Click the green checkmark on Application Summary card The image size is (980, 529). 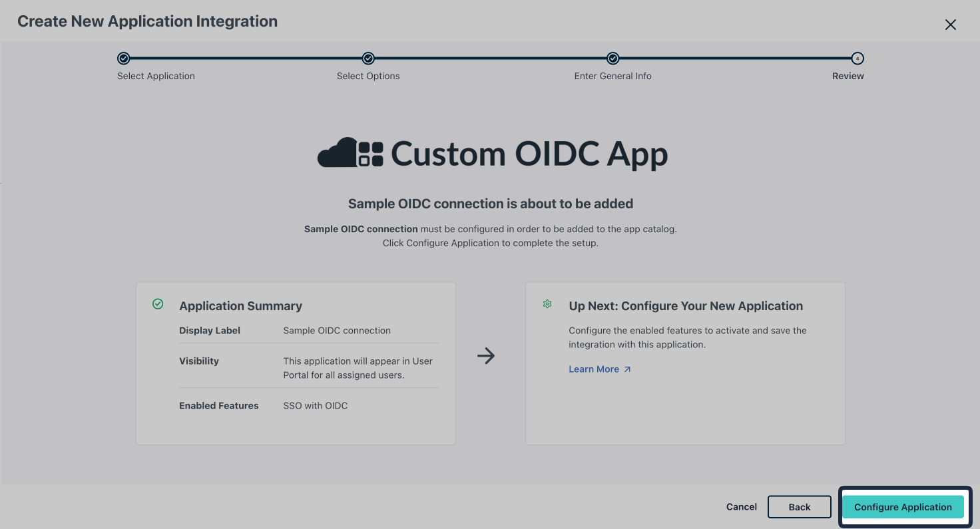pyautogui.click(x=158, y=304)
